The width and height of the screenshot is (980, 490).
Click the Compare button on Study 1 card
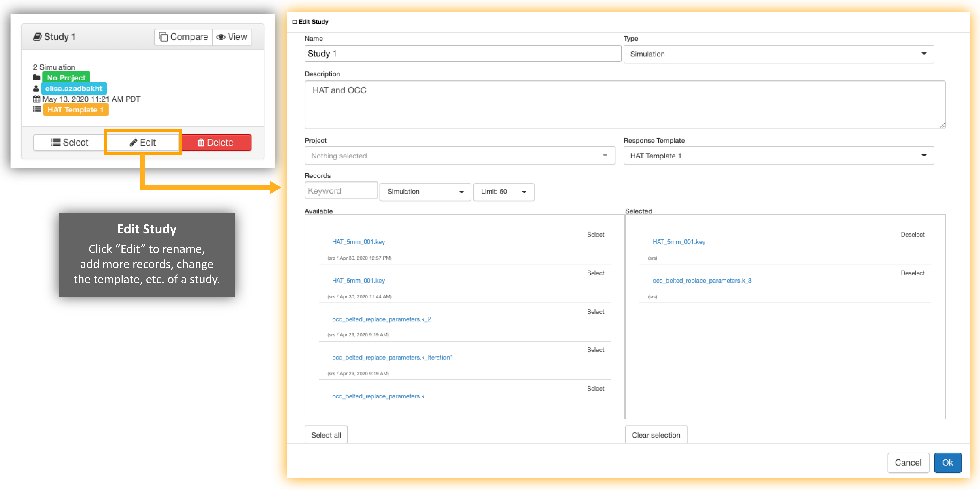[183, 37]
